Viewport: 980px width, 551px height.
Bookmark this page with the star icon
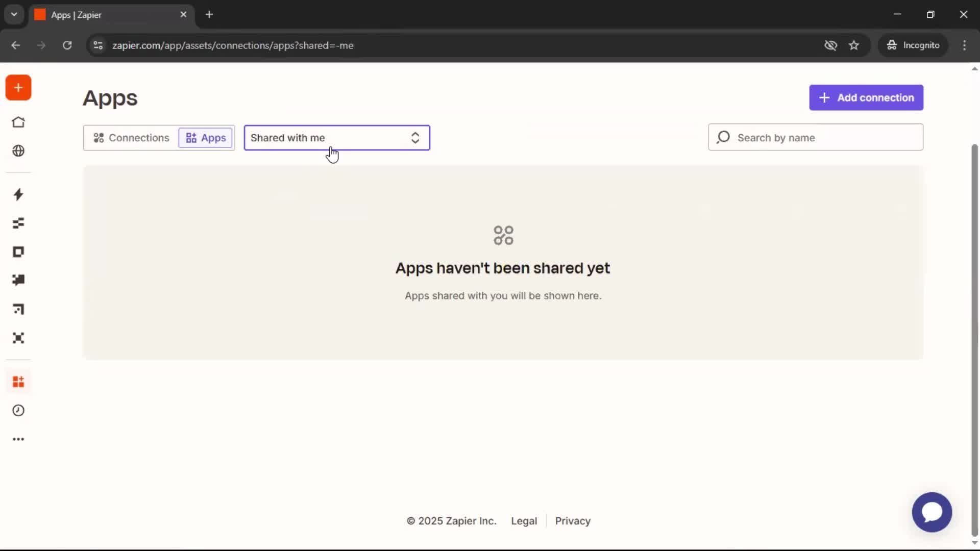(854, 45)
